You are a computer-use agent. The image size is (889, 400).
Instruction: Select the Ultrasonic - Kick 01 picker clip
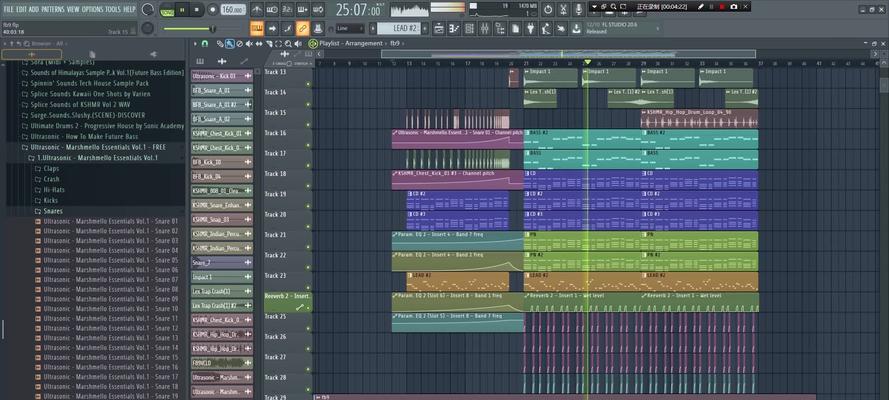pos(222,76)
